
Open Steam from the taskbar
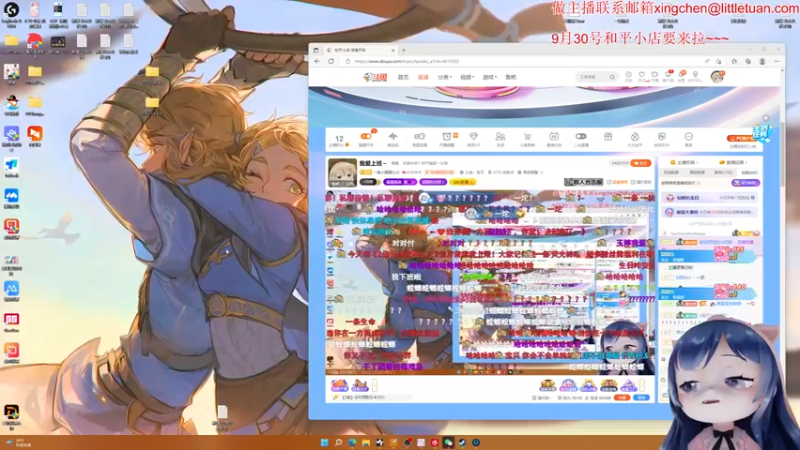[462, 442]
